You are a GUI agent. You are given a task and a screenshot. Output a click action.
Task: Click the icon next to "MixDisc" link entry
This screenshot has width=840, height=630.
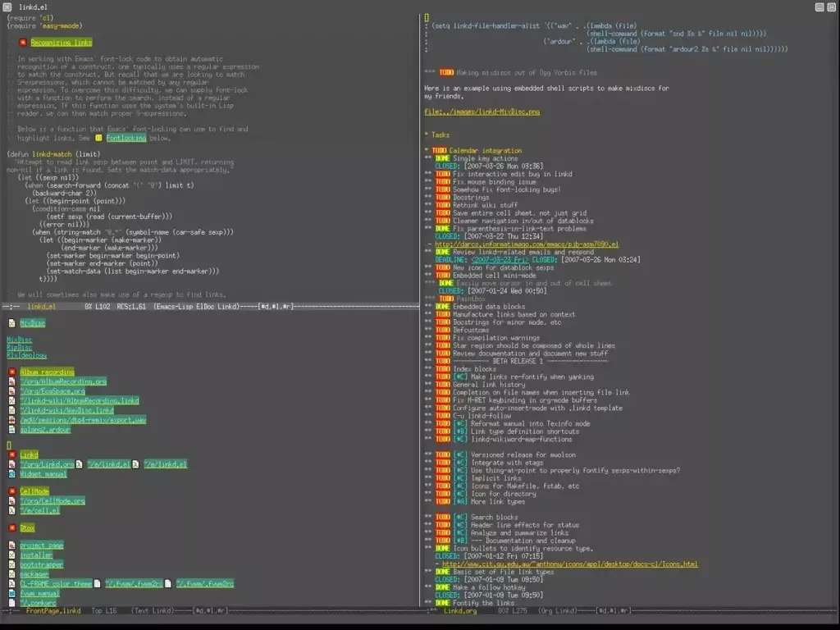click(11, 322)
